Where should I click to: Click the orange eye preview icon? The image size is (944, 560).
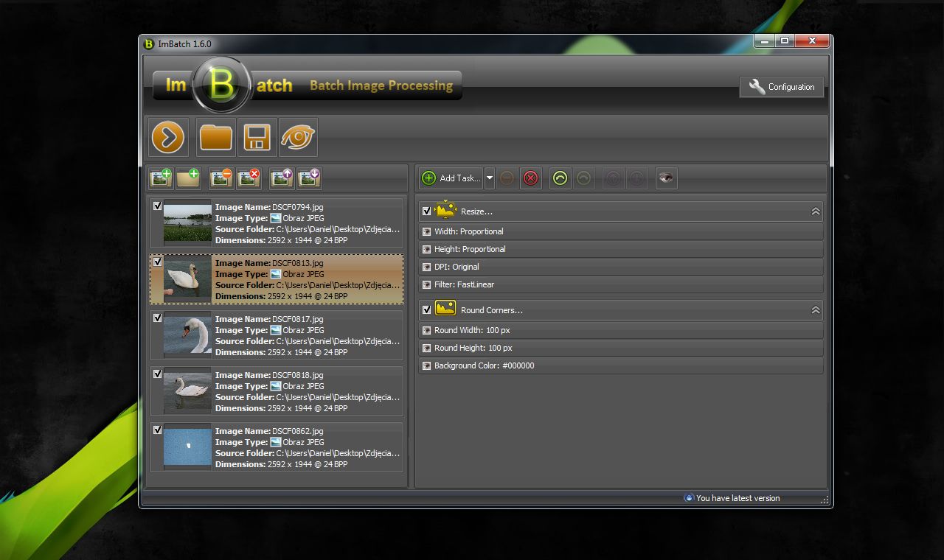pyautogui.click(x=298, y=137)
